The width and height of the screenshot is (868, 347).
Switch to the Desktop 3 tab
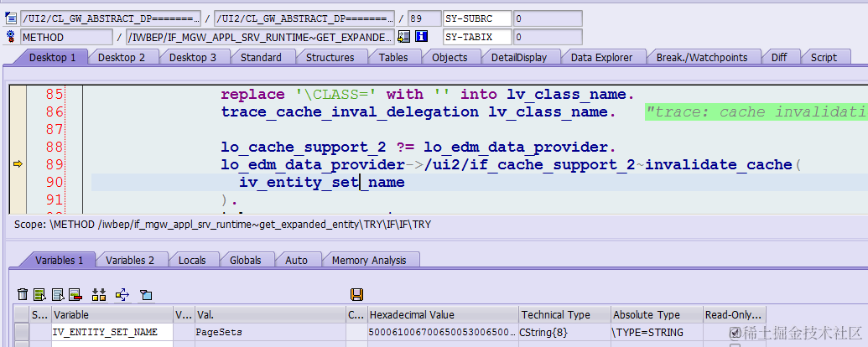tap(193, 57)
